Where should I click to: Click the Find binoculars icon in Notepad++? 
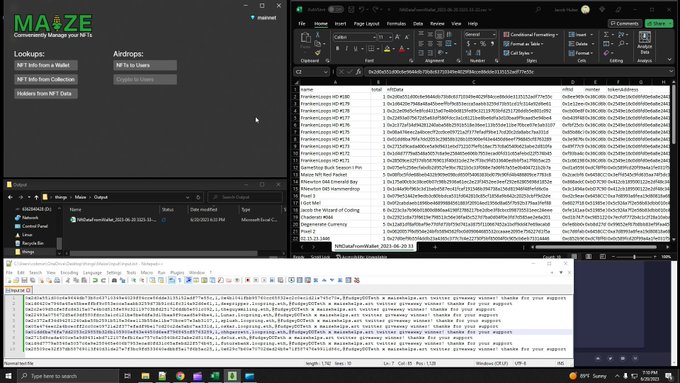[114, 280]
